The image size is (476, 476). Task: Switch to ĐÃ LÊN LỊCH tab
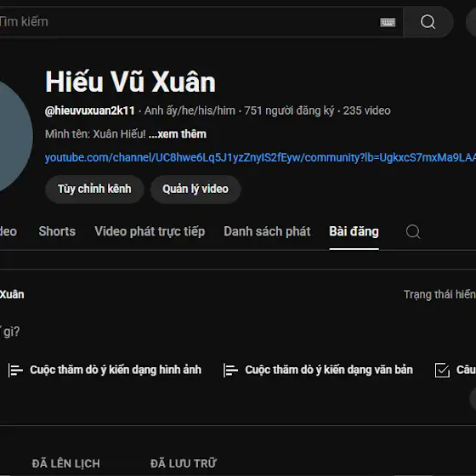point(66,463)
